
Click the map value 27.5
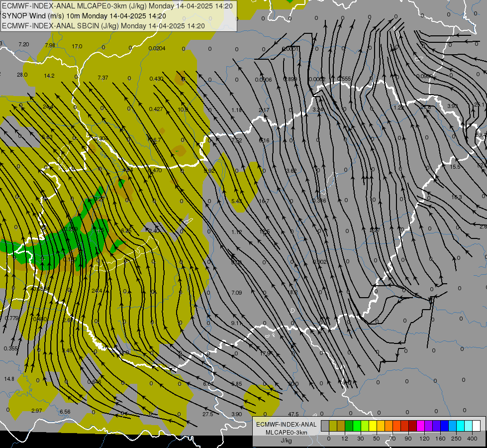pyautogui.click(x=208, y=414)
